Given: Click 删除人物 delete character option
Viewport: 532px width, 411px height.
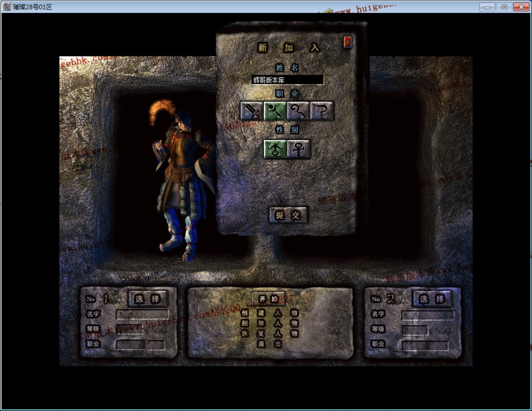Looking at the screenshot, I should tap(269, 323).
